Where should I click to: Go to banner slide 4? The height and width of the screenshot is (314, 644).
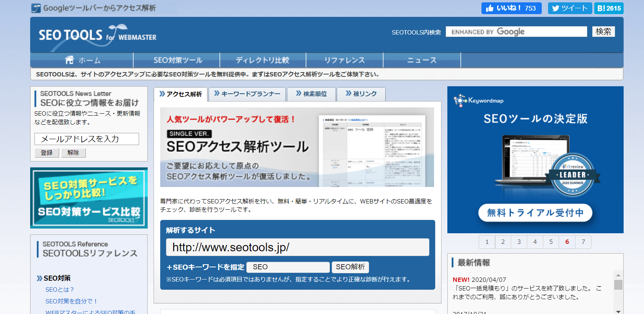[535, 242]
